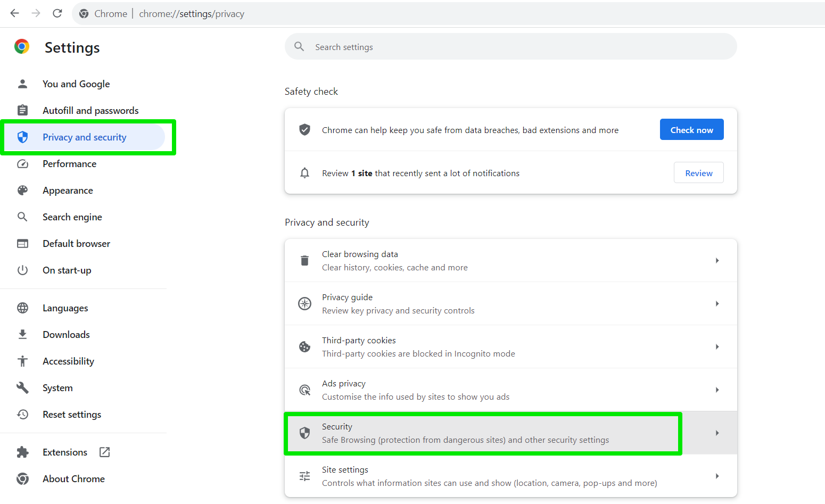Select Appearance in the sidebar

68,191
